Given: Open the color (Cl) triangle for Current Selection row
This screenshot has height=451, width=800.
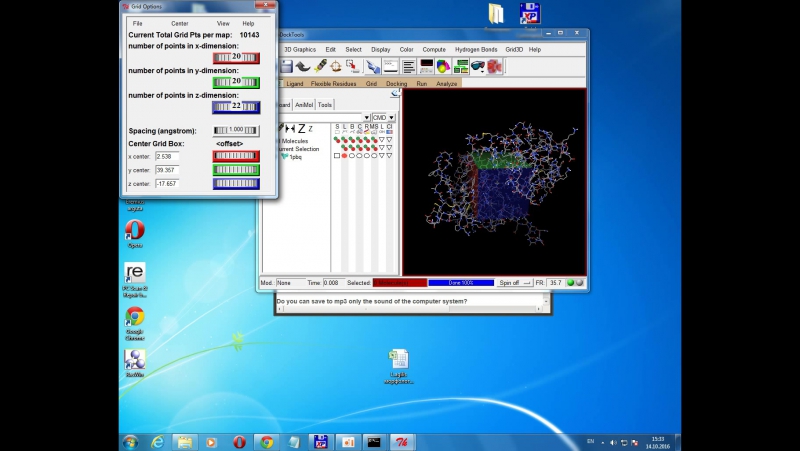Looking at the screenshot, I should tap(389, 148).
